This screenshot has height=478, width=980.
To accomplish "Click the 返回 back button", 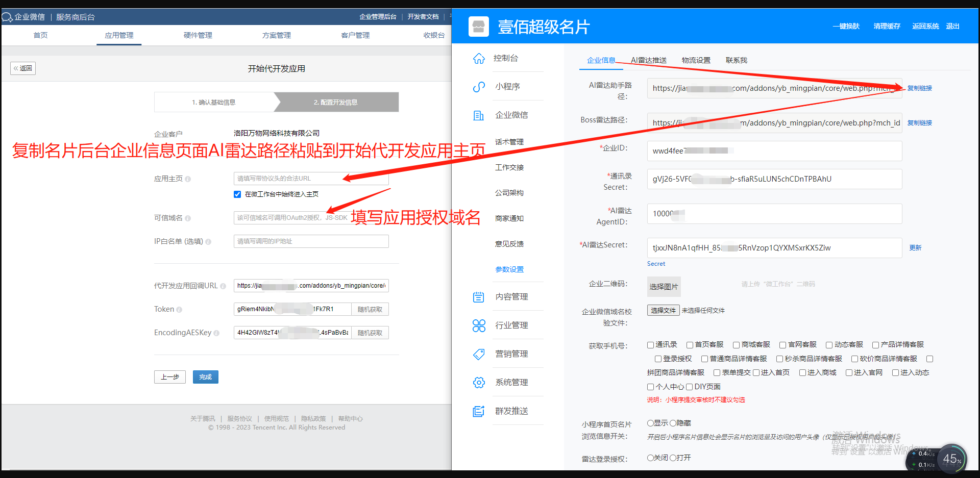I will 23,68.
